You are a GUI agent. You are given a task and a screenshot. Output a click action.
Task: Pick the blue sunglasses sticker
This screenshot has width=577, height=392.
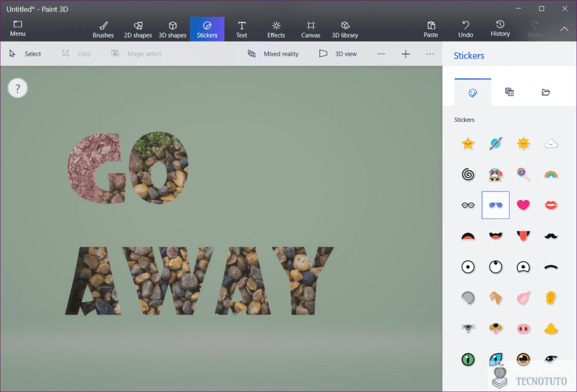point(496,205)
